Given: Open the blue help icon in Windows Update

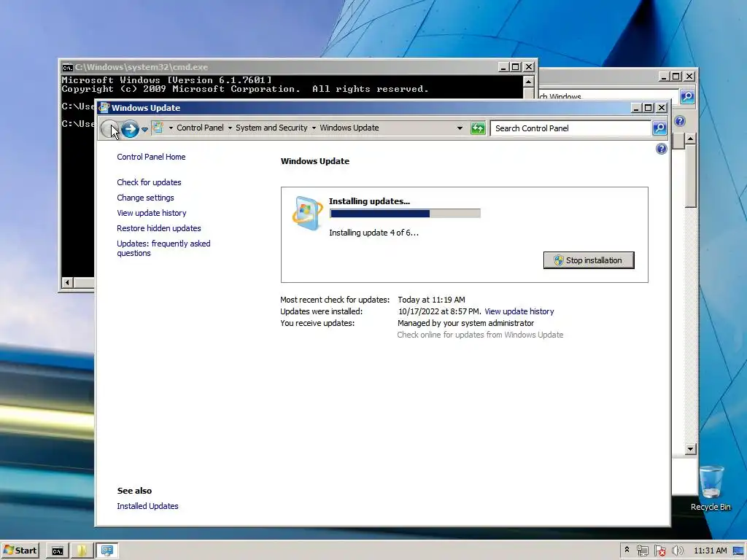Looking at the screenshot, I should point(661,149).
